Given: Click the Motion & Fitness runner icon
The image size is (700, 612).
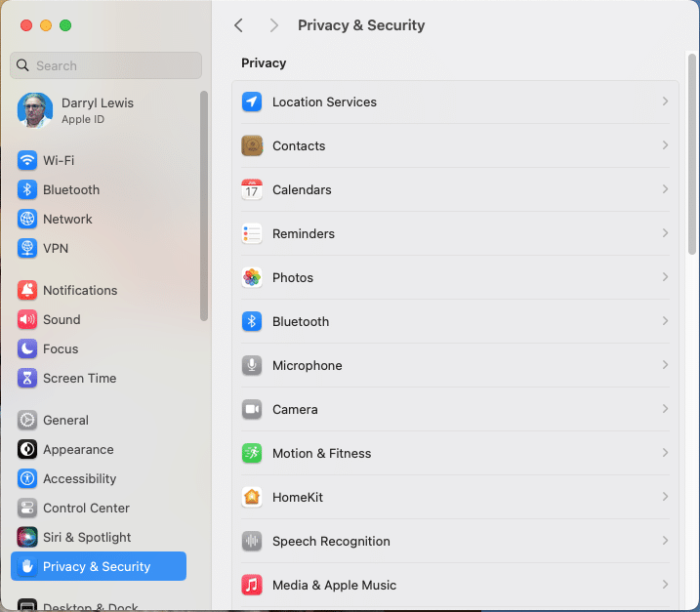Looking at the screenshot, I should [252, 453].
